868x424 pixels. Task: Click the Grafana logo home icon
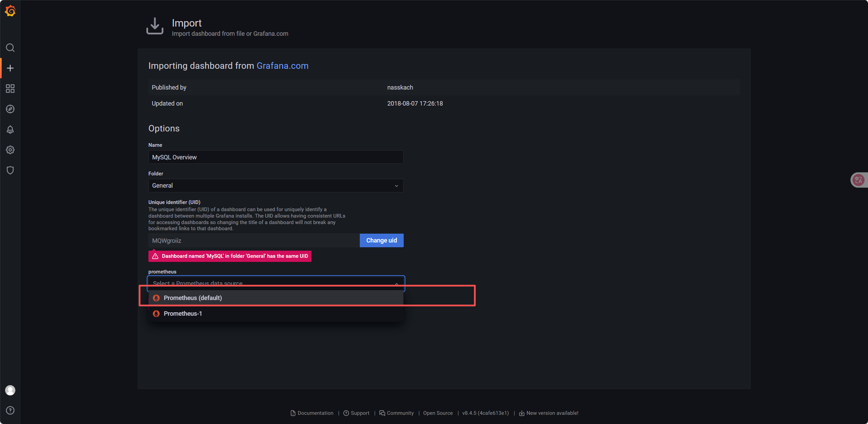tap(10, 11)
